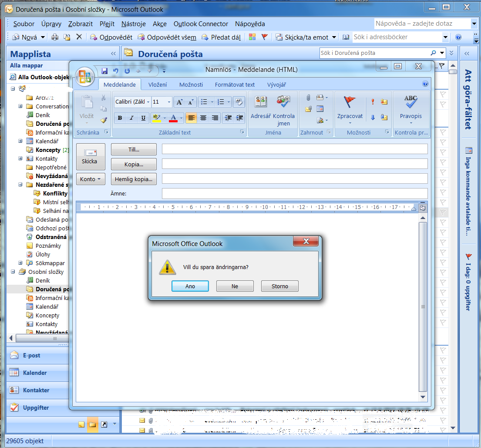This screenshot has width=481, height=448.
Task: Click the cut scissors icon
Action: tap(103, 98)
